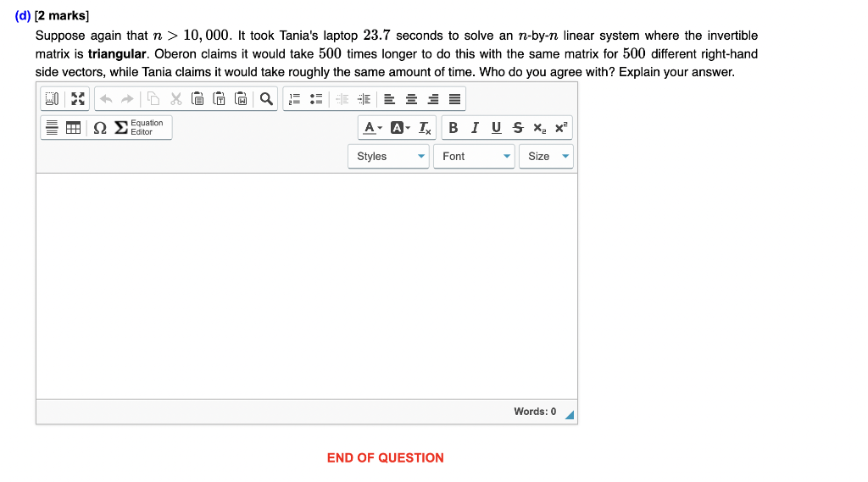Click the blue (d) question label
The width and height of the screenshot is (868, 482).
tap(23, 15)
